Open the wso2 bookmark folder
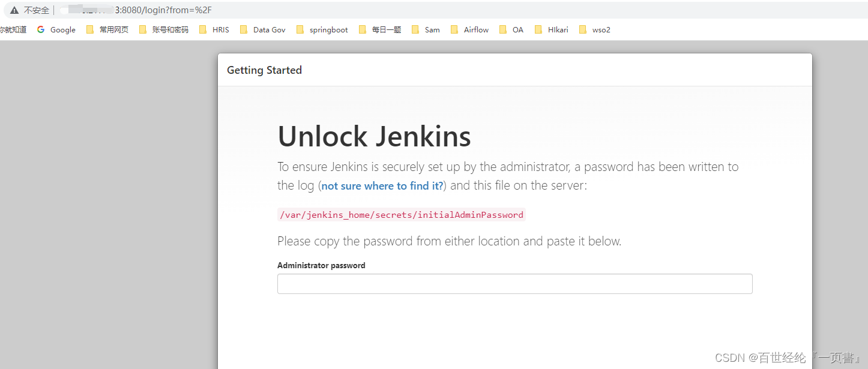The image size is (868, 369). (595, 29)
